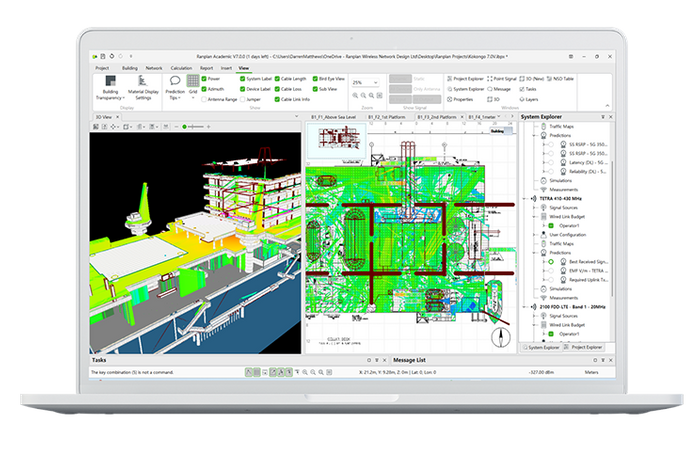The image size is (700, 453).
Task: Open the Layers window
Action: click(529, 99)
